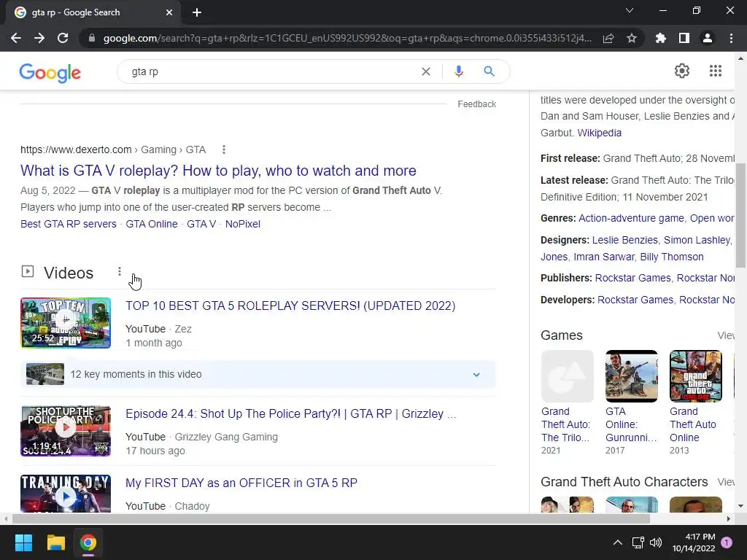747x560 pixels.
Task: Click the vertical page scrollbar thumb
Action: (740, 215)
